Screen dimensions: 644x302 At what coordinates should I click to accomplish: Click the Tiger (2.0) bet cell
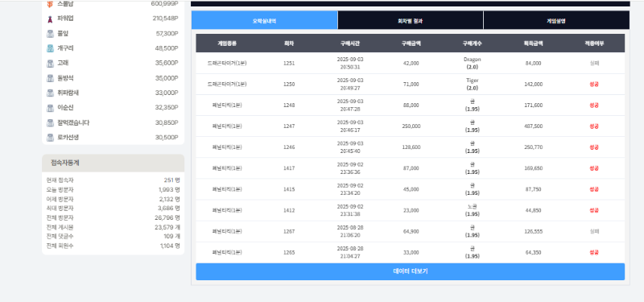(x=473, y=85)
